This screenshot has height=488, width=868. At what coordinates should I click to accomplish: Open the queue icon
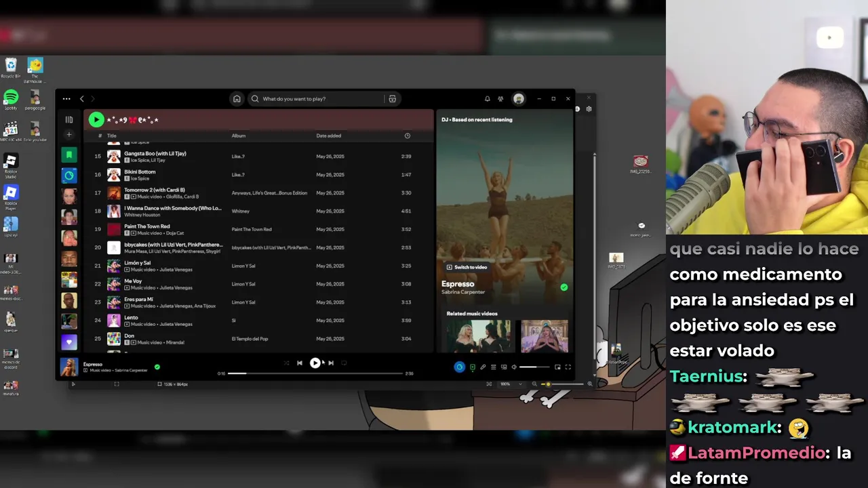tap(493, 367)
